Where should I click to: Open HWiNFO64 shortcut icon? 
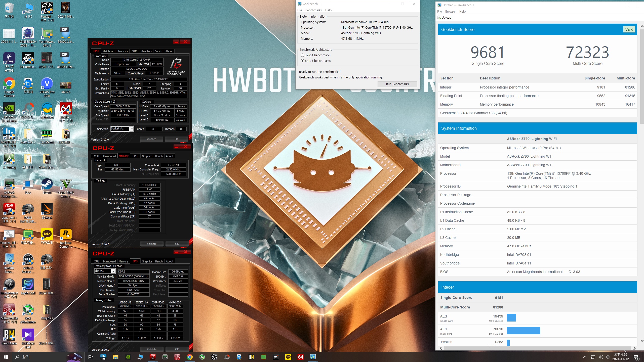pyautogui.click(x=9, y=137)
